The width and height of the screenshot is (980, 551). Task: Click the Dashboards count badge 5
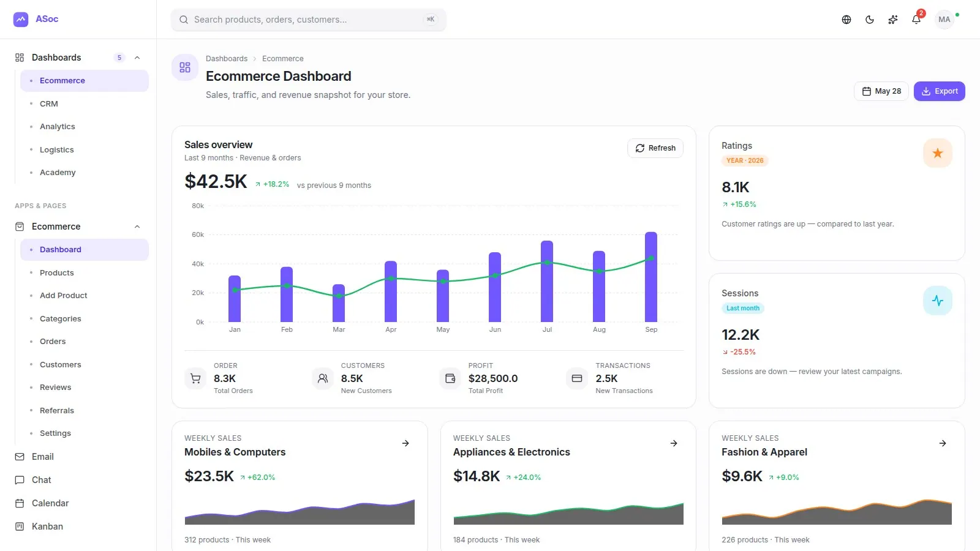(119, 58)
